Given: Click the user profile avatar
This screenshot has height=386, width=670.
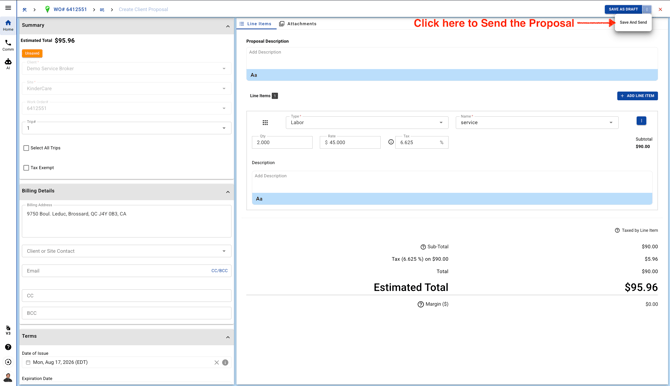Looking at the screenshot, I should coord(8,377).
